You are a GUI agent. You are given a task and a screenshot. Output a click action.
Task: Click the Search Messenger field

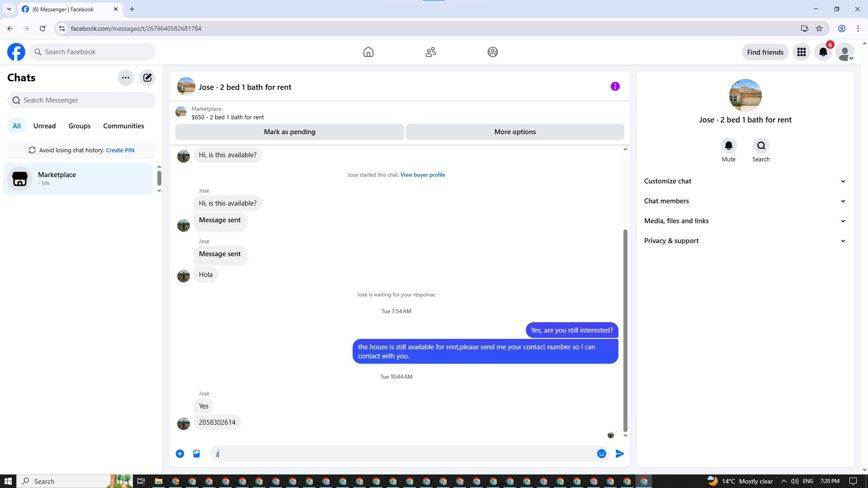[81, 100]
